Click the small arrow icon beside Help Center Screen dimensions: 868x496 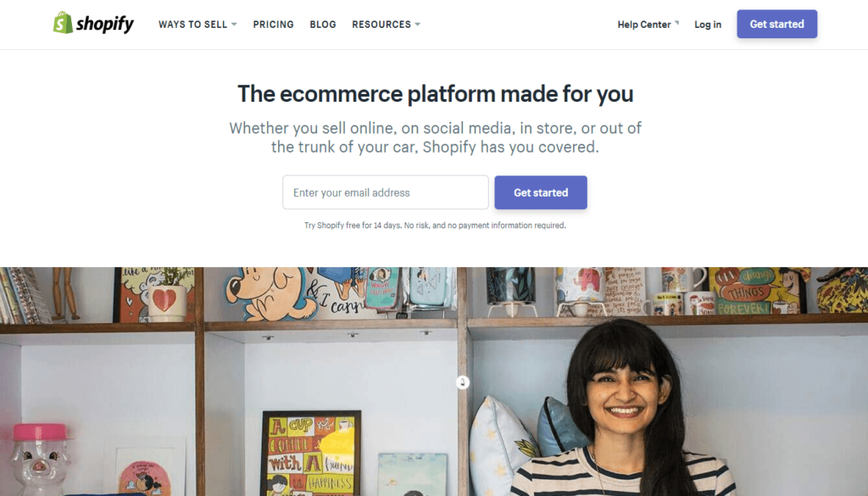678,20
